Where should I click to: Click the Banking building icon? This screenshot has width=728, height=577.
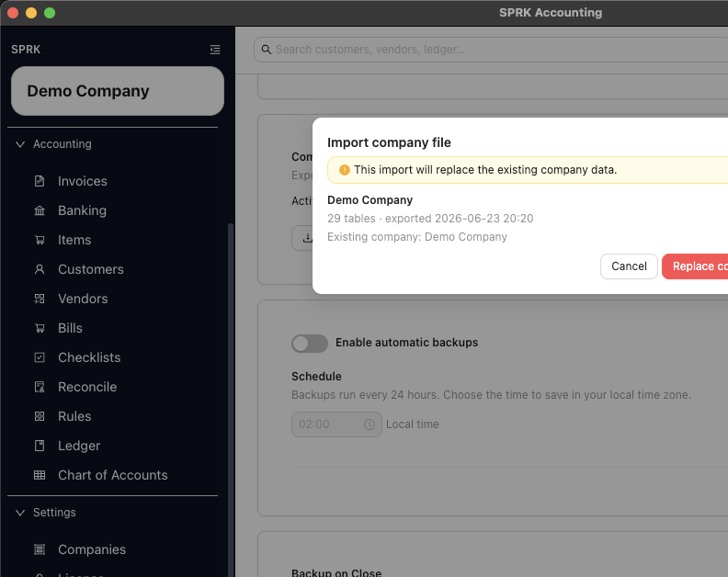click(x=40, y=210)
